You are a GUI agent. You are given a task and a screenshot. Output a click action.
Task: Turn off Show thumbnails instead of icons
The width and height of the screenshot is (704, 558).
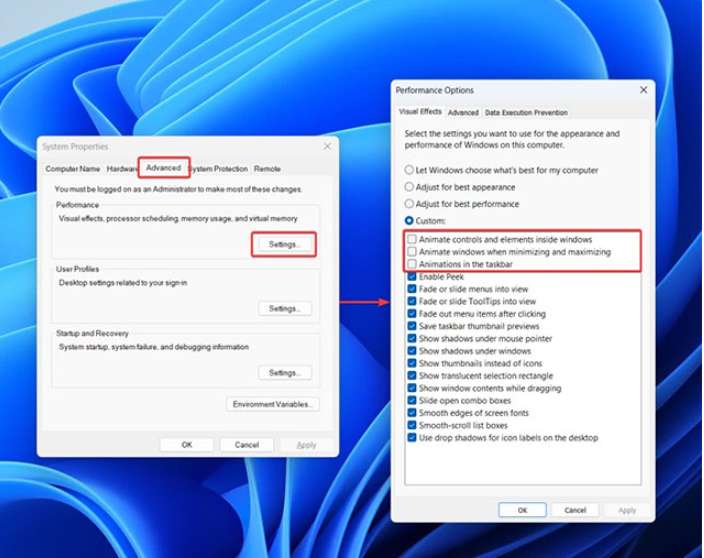pyautogui.click(x=412, y=363)
